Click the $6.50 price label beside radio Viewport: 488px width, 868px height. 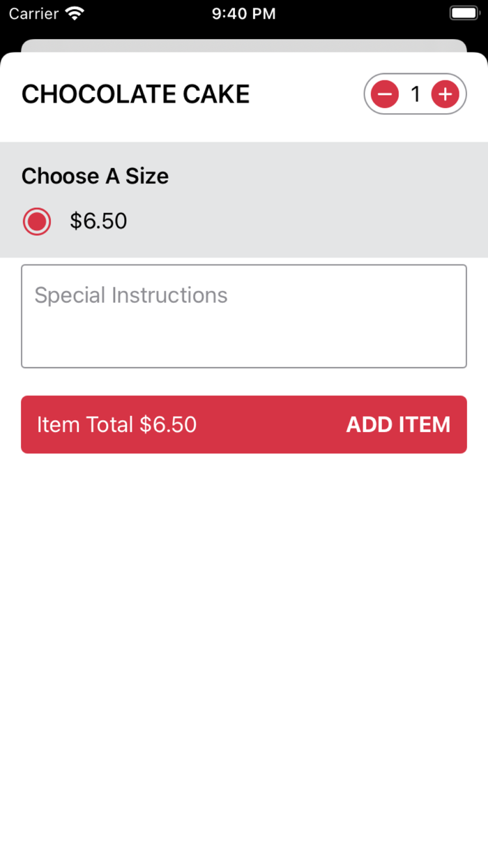[x=98, y=222]
